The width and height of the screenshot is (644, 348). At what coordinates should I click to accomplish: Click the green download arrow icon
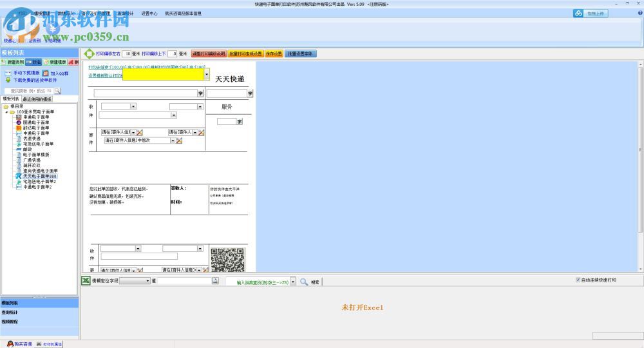(x=8, y=80)
